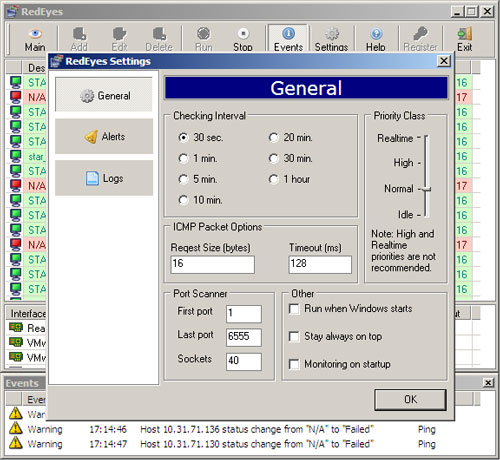The width and height of the screenshot is (500, 460).
Task: Click the Run monitoring toolbar icon
Action: coord(203,39)
